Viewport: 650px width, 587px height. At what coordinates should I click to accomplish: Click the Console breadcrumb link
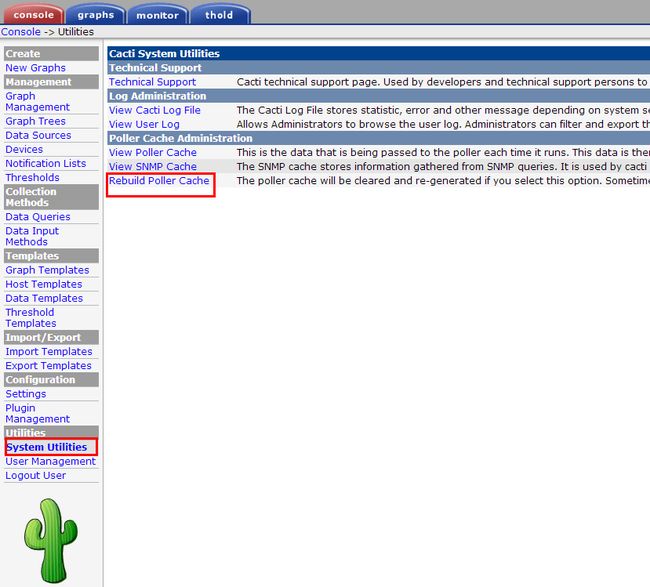(x=21, y=32)
